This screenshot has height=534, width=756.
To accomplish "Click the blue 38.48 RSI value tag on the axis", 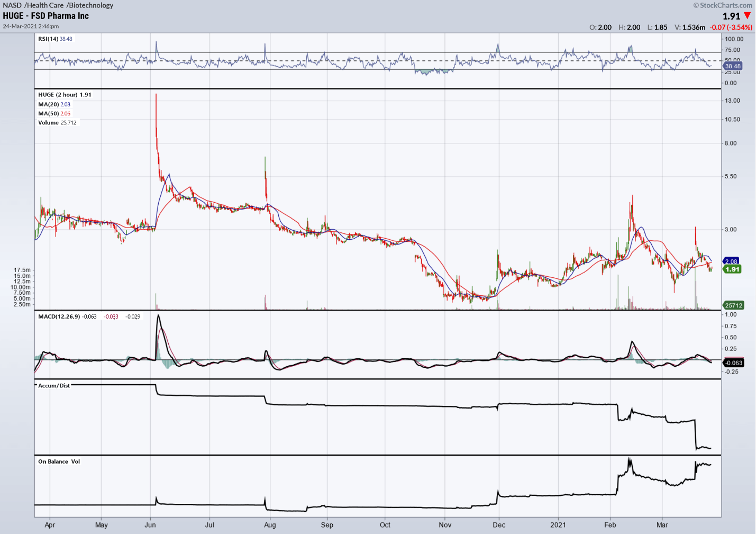I will [733, 66].
